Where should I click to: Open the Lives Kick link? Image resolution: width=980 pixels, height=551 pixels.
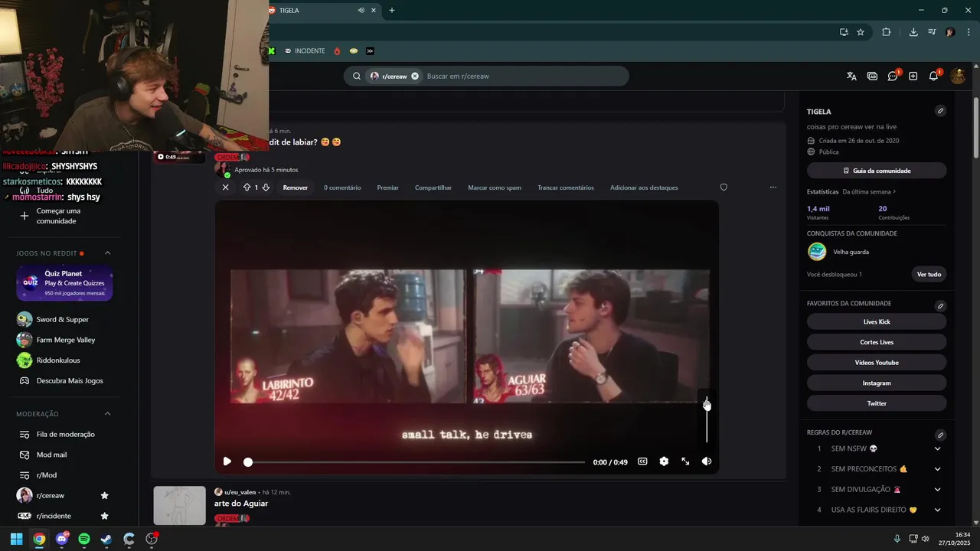(x=877, y=321)
